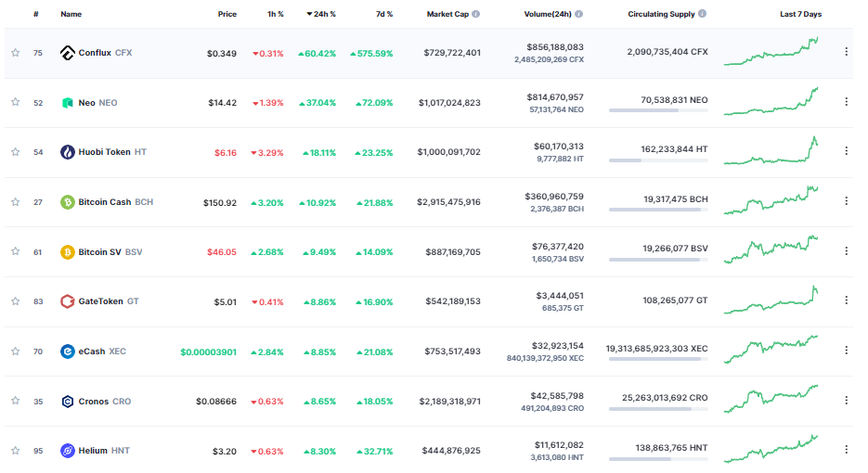Toggle watchlist star for Cronos
Image resolution: width=868 pixels, height=473 pixels.
[x=16, y=401]
